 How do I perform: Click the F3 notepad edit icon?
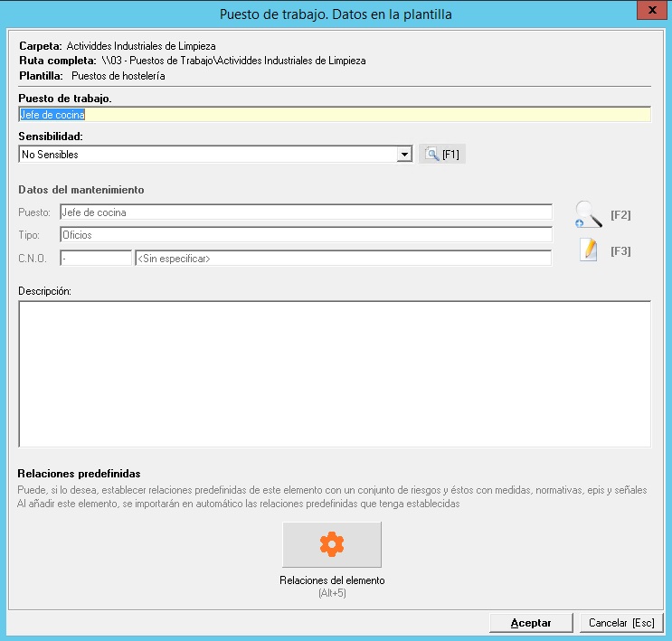[589, 250]
